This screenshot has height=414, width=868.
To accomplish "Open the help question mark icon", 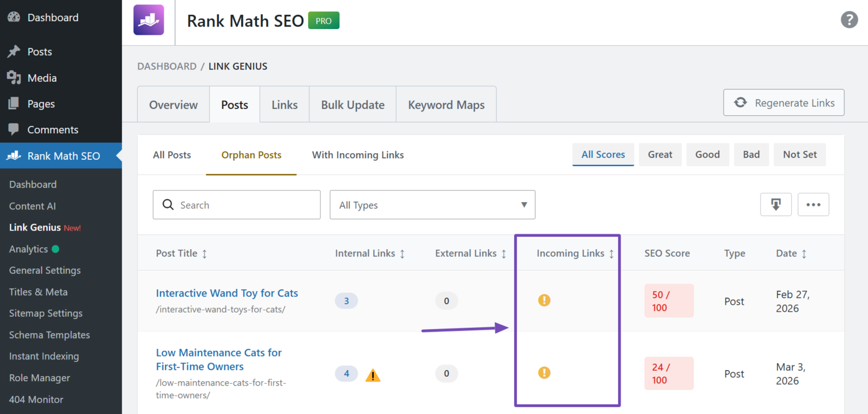I will 849,20.
